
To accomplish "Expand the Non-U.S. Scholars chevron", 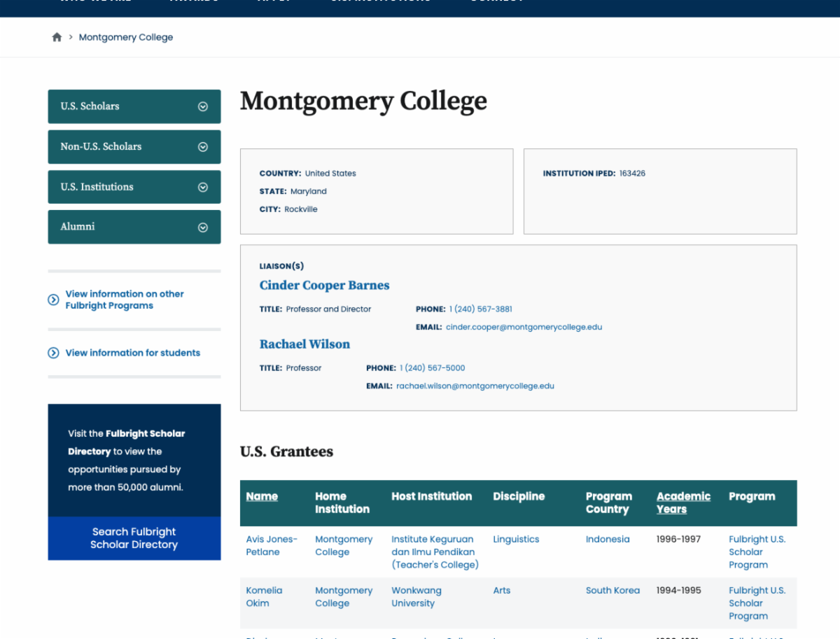I will [203, 147].
